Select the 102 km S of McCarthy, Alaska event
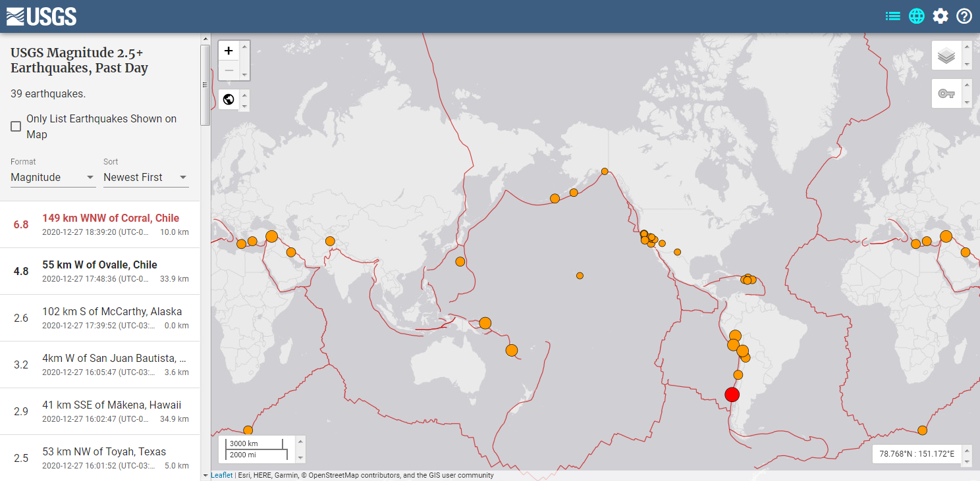 pos(100,318)
